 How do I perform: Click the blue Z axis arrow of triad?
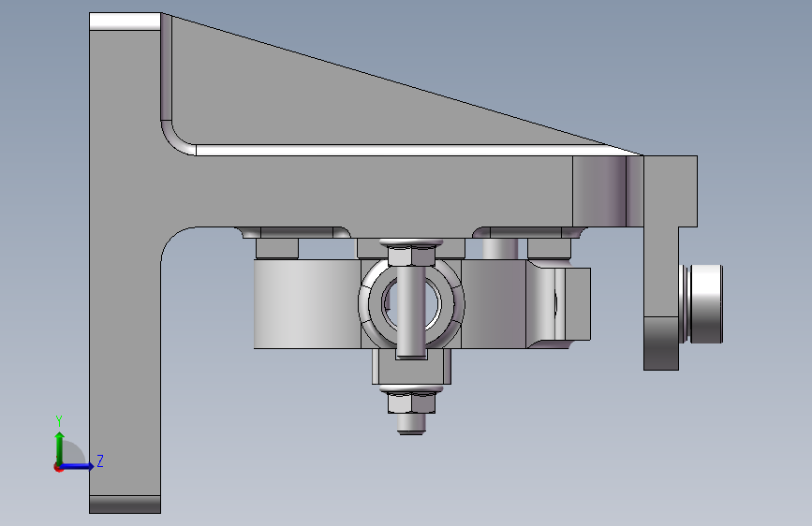(78, 466)
